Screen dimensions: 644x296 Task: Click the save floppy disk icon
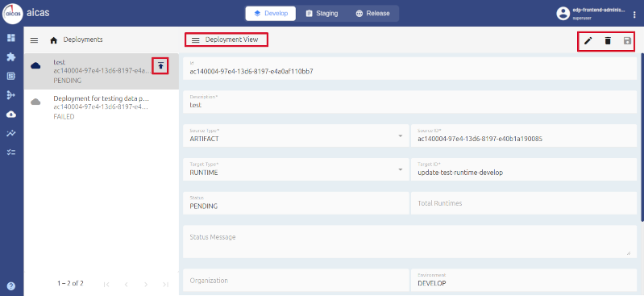coord(627,40)
